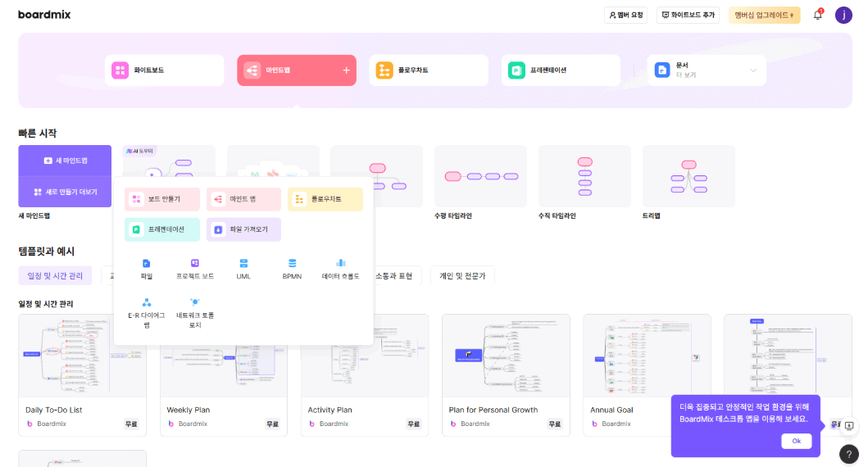
Task: Click the 멤버십 업그레이드 button
Action: (x=764, y=15)
